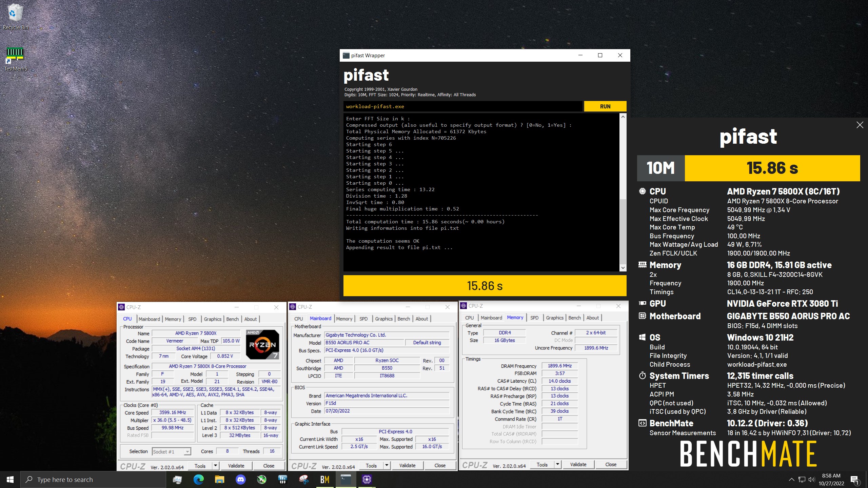Open Discord from the taskbar
868x488 pixels.
tap(241, 480)
